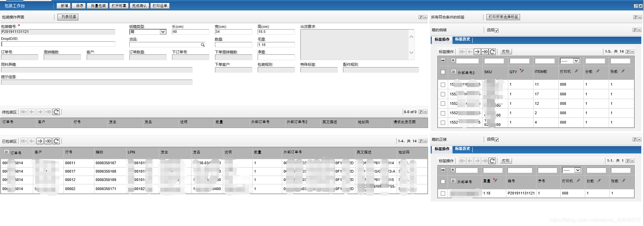Click edit pencil next to 份数 in 箱的侧唛
This screenshot has width=644, height=226.
[x=598, y=71]
